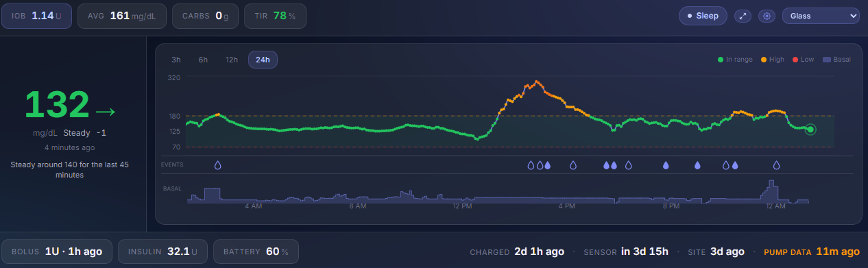868x268 pixels.
Task: Click the EVENTS row label
Action: (172, 165)
